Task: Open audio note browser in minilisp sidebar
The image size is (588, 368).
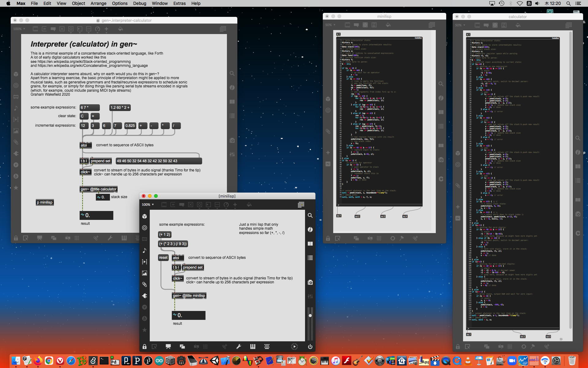Action: click(x=145, y=251)
